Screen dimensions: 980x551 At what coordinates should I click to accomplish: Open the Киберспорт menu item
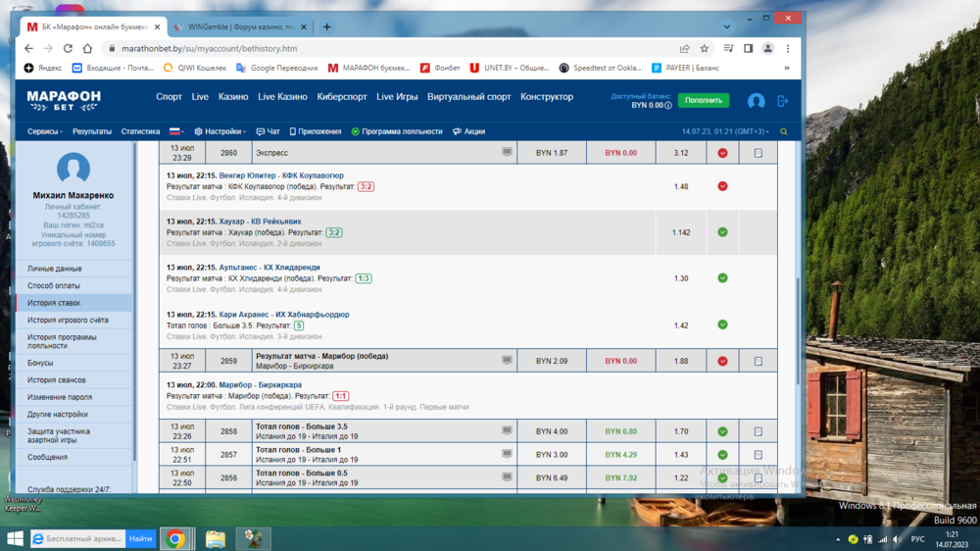(342, 97)
